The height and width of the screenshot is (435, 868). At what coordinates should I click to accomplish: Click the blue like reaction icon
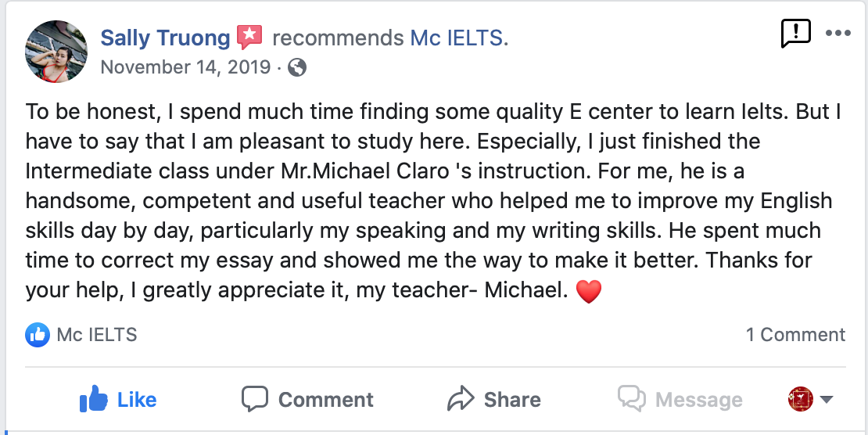pyautogui.click(x=38, y=335)
